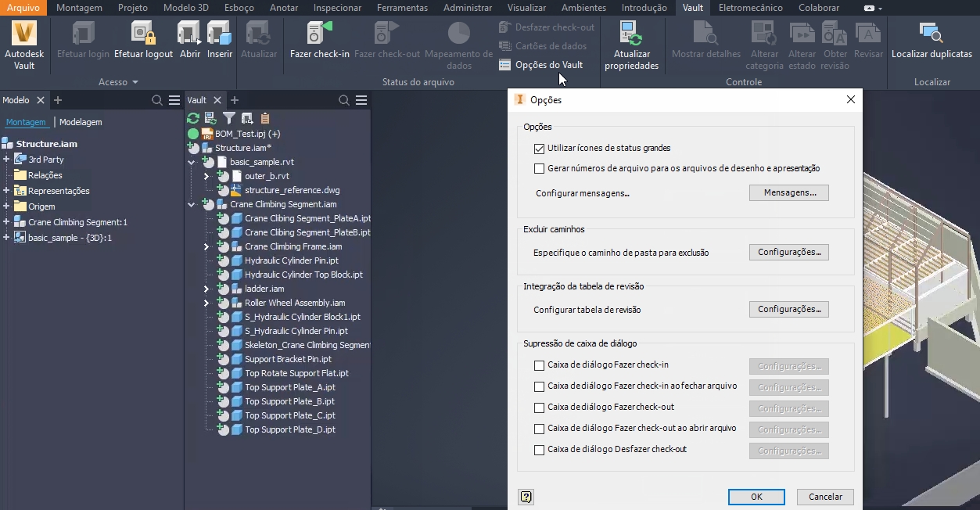This screenshot has width=980, height=510.
Task: Close the Vault panel tab
Action: 217,100
